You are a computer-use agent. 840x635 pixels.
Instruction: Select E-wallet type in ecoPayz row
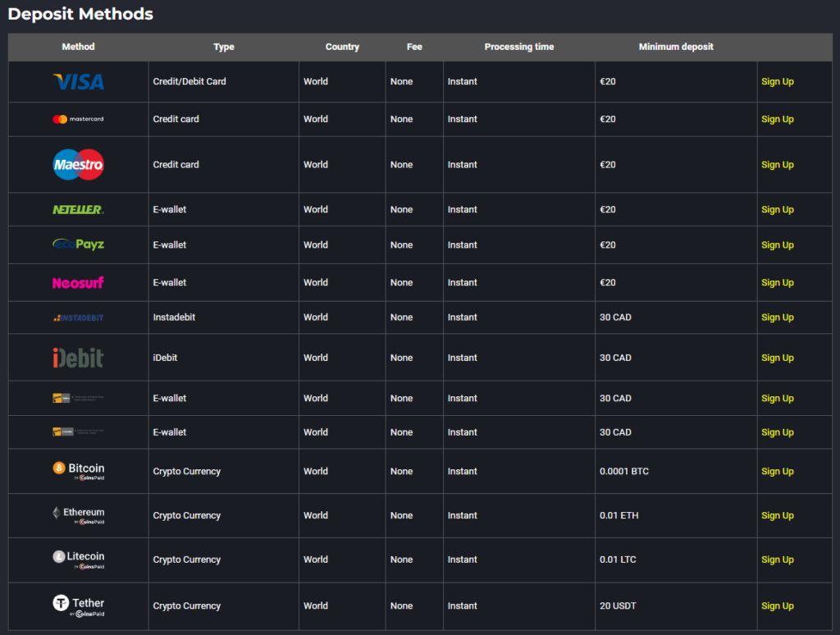170,244
